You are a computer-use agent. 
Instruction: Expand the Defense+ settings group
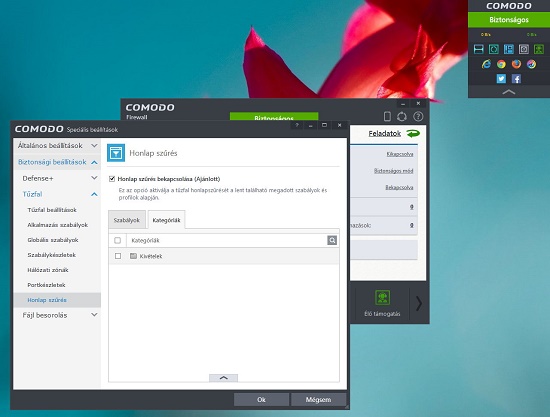point(57,178)
